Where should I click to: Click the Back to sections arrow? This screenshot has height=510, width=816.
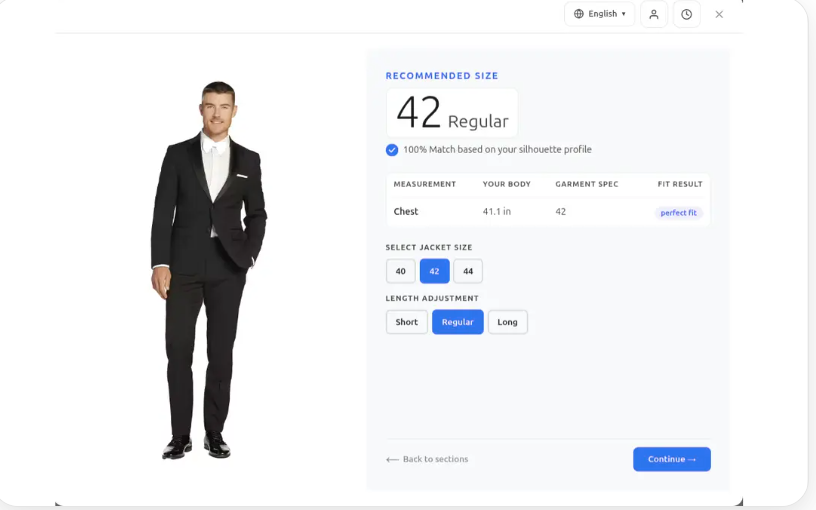click(x=392, y=460)
